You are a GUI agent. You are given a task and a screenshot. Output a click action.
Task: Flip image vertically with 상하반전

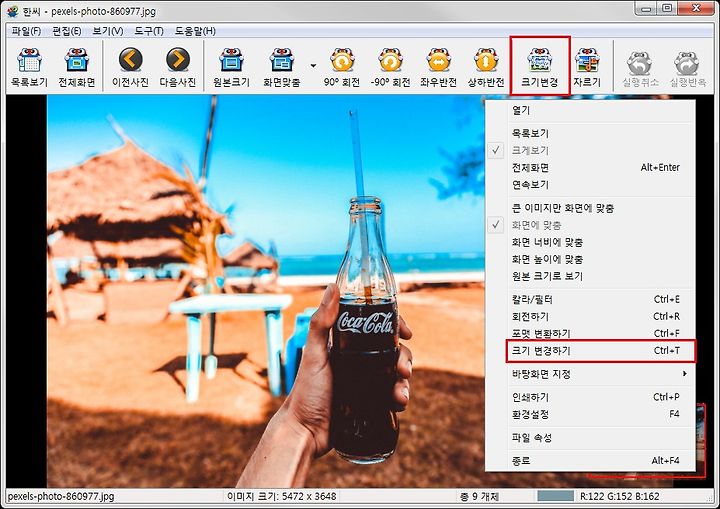coord(486,67)
